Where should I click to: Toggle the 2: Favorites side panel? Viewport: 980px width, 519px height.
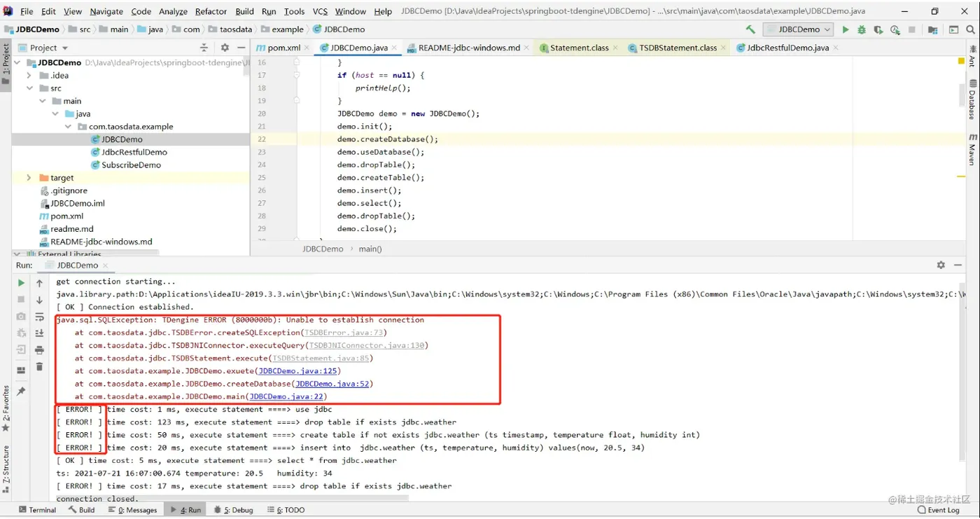tap(6, 408)
